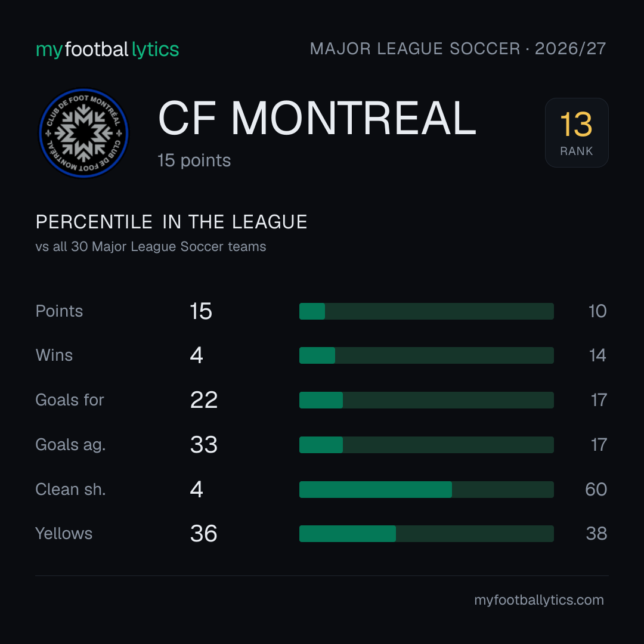Click the Points percentile bar

tap(426, 311)
